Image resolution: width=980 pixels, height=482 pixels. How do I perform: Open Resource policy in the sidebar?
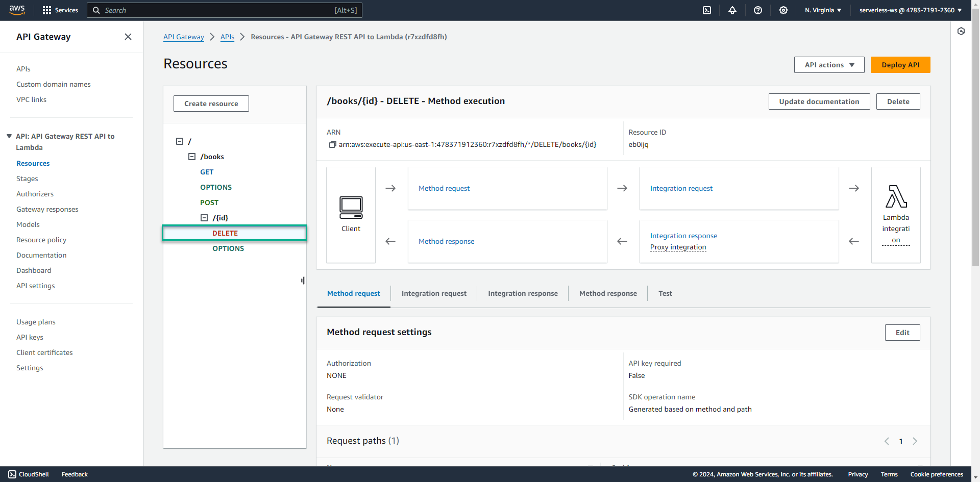tap(41, 240)
